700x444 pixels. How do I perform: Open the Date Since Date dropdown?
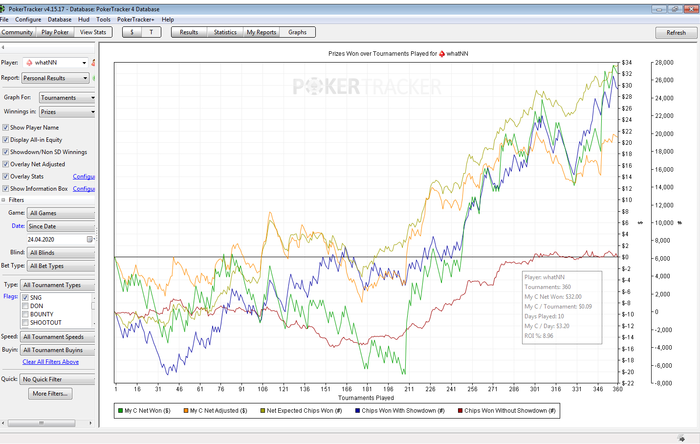click(x=61, y=226)
